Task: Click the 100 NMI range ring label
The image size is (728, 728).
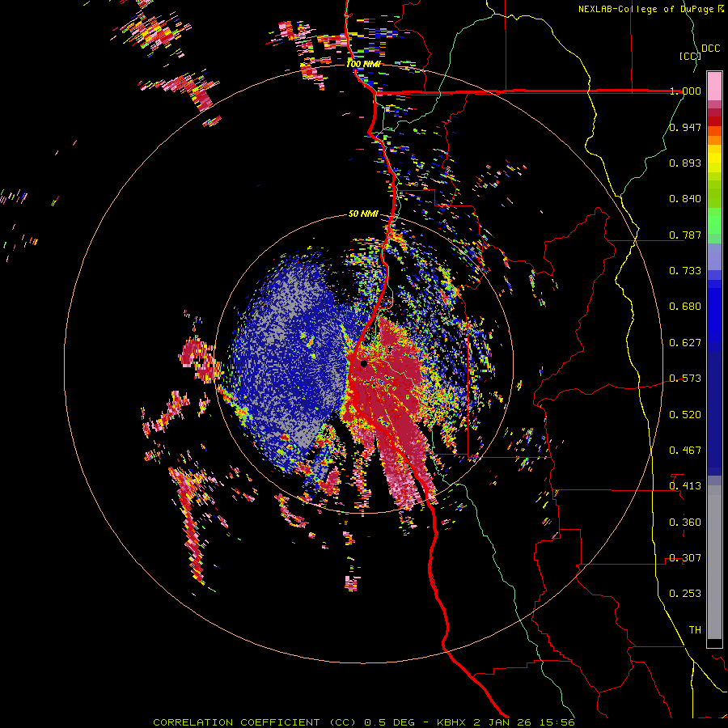Action: [363, 64]
